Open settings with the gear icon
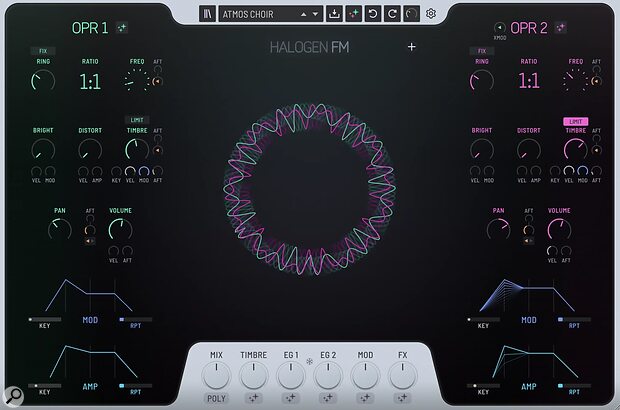The image size is (620, 410). coord(431,14)
